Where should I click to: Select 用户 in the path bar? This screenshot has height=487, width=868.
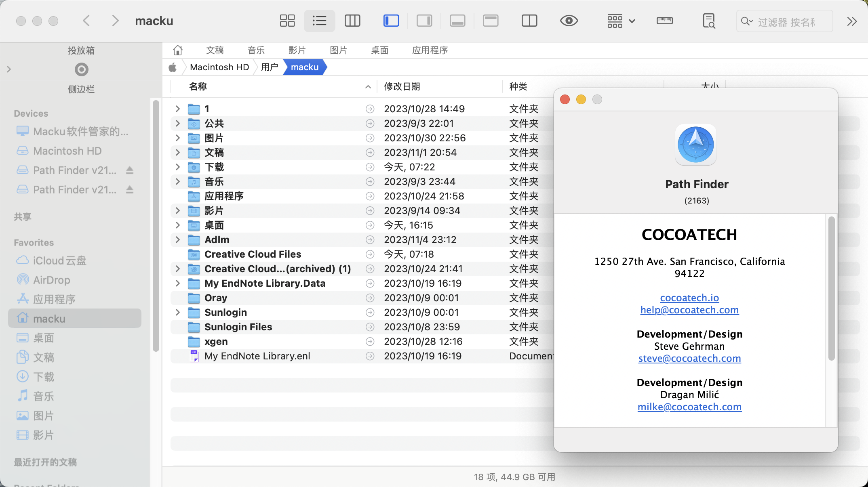(270, 67)
